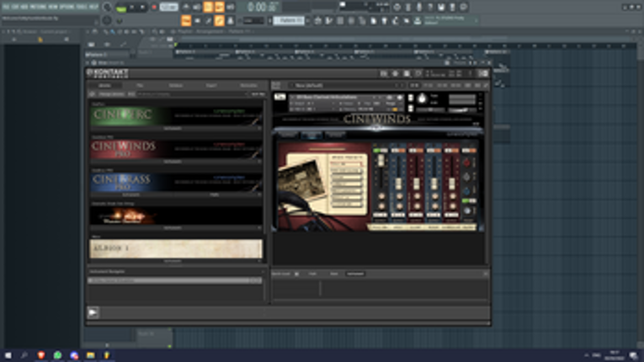Open the pattern selector dropdown

click(x=289, y=20)
